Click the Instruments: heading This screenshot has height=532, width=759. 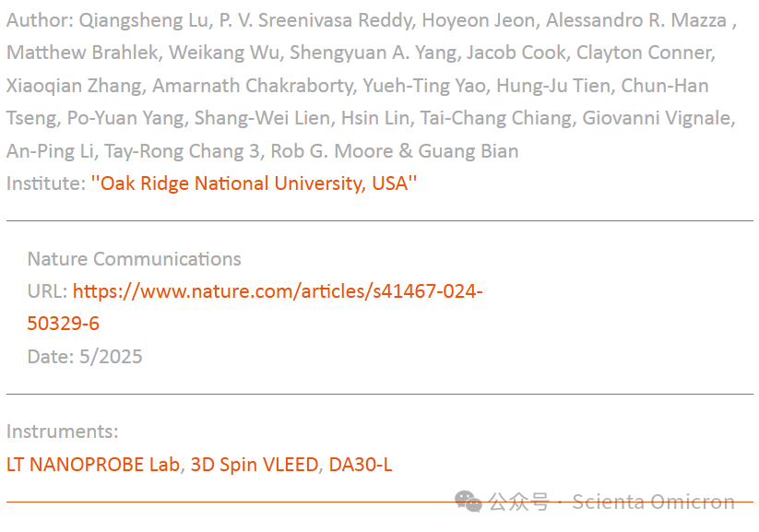click(x=62, y=432)
